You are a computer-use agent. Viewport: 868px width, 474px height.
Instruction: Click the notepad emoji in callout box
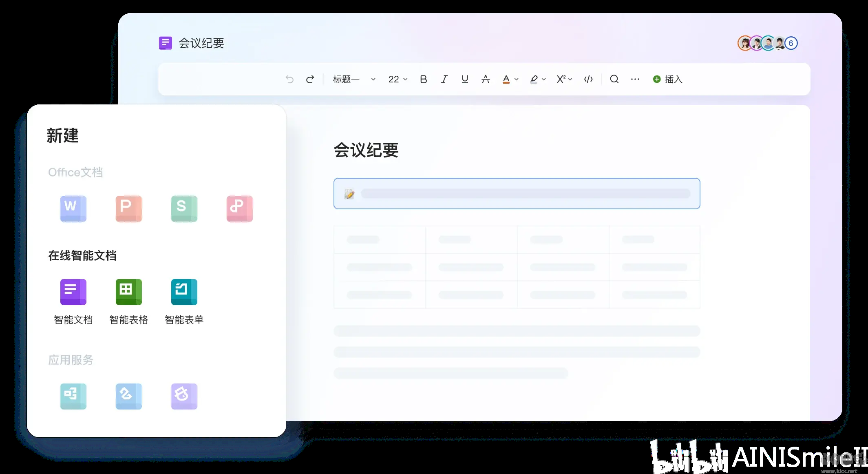[349, 194]
